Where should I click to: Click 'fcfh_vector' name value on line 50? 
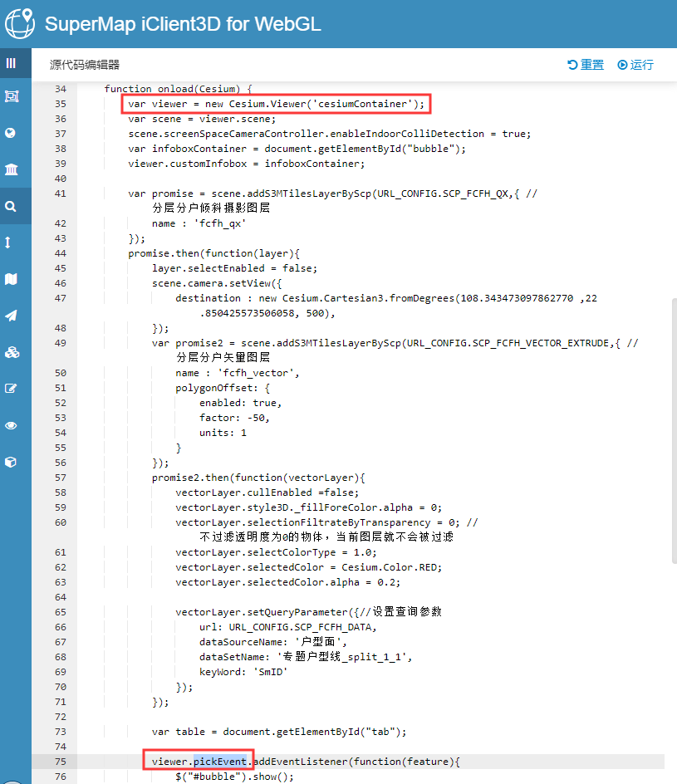pos(256,373)
